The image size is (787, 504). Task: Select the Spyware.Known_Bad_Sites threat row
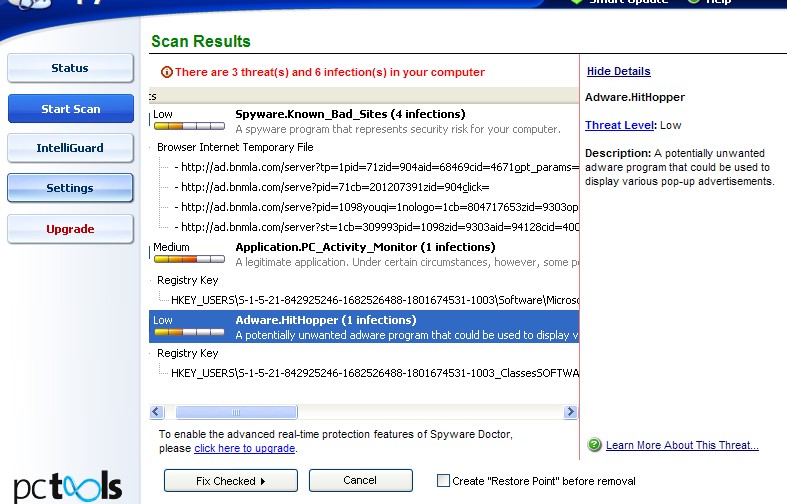[364, 121]
